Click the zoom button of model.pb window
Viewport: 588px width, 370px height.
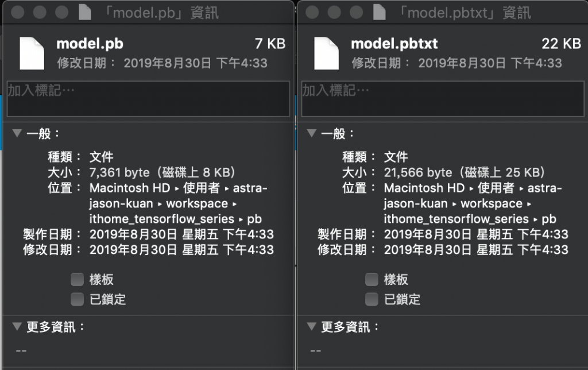pyautogui.click(x=62, y=13)
